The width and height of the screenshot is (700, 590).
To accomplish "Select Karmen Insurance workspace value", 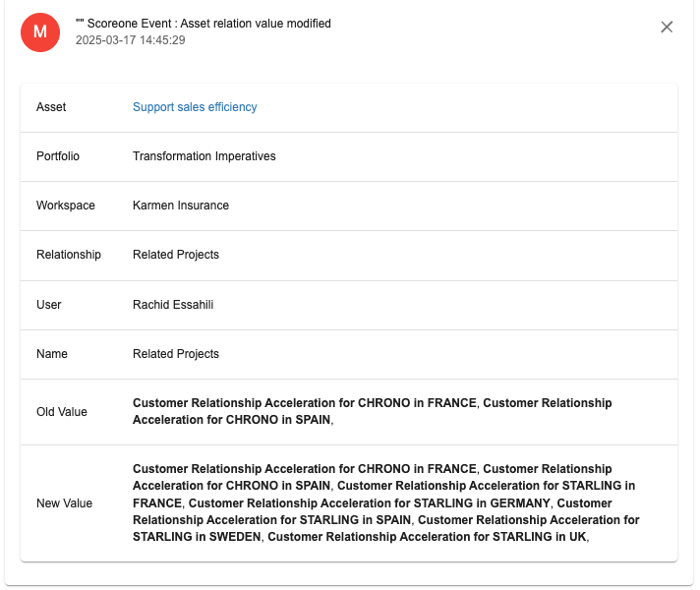I will [x=181, y=206].
